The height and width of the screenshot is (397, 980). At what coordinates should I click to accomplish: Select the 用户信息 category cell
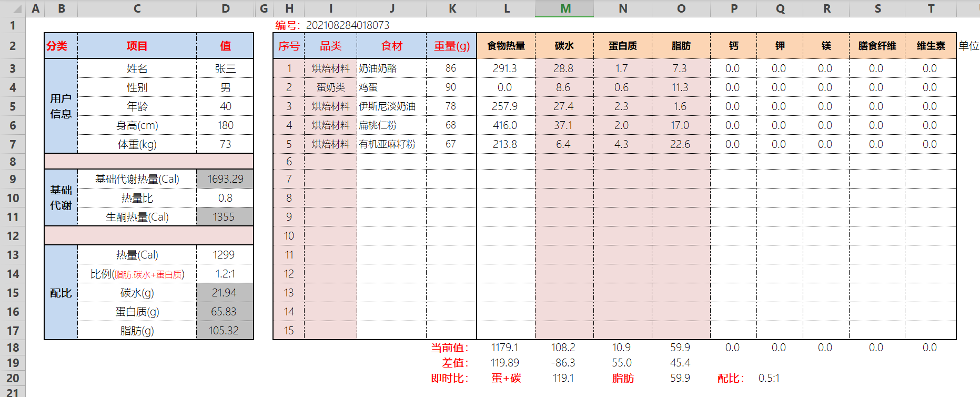pyautogui.click(x=61, y=106)
